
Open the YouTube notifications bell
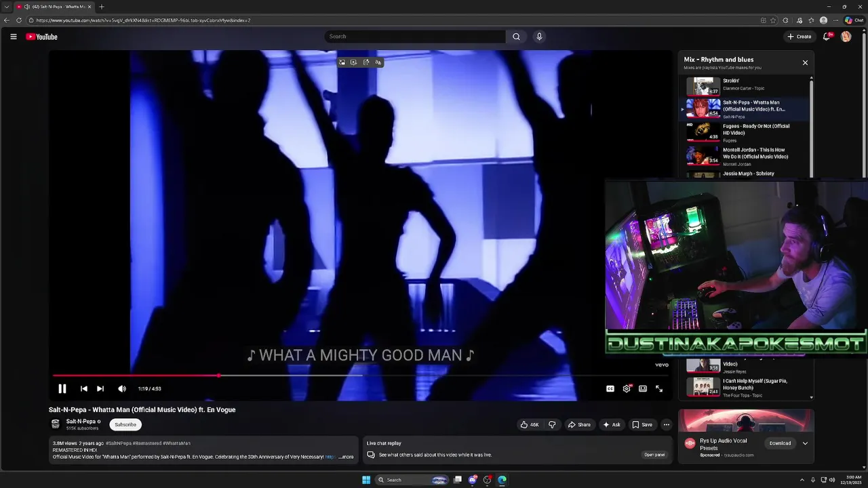[826, 37]
